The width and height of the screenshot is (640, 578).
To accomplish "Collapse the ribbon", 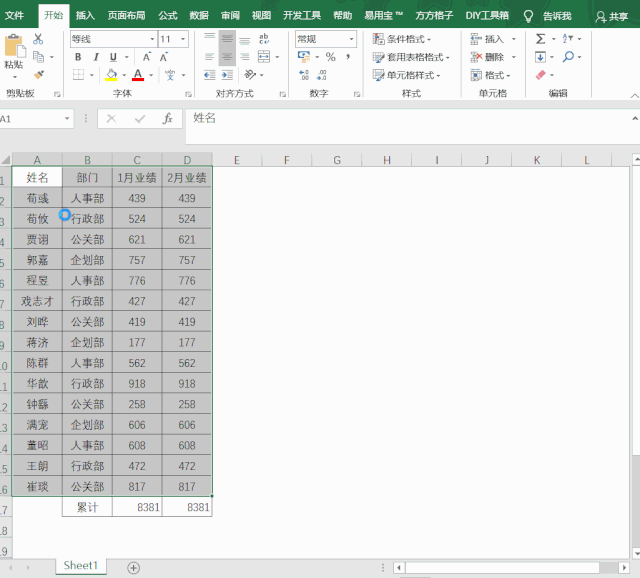I will (x=634, y=96).
